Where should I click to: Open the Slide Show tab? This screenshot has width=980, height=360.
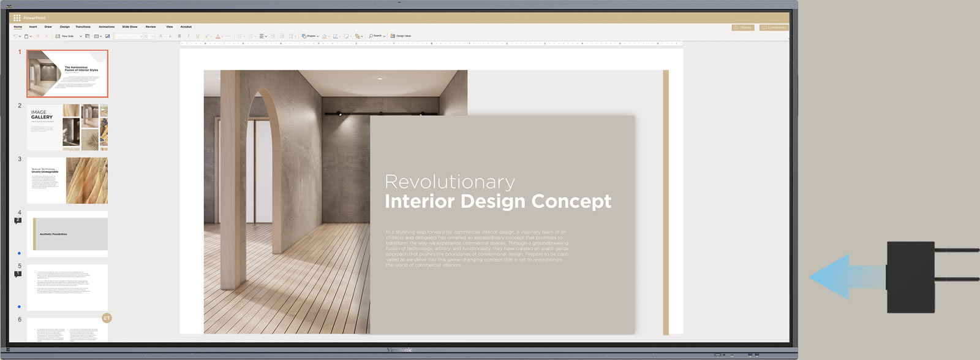click(130, 27)
